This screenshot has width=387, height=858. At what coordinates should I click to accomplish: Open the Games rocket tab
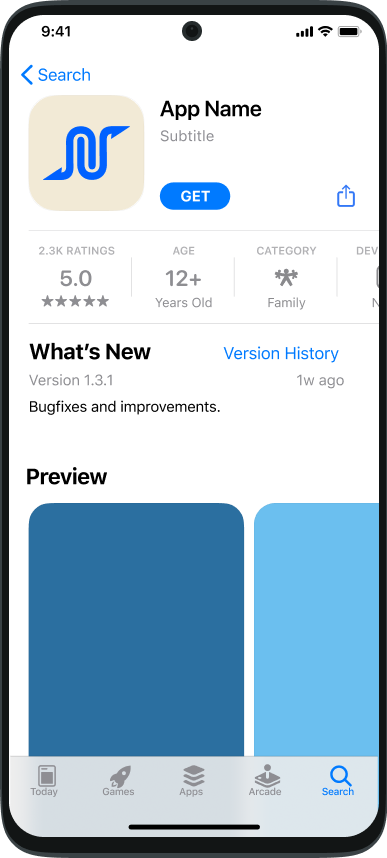coord(118,781)
